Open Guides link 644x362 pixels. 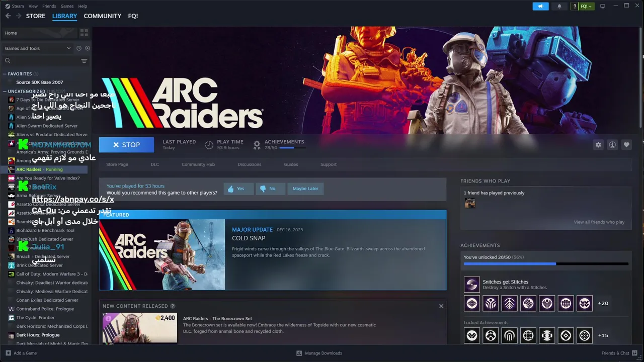pos(291,164)
